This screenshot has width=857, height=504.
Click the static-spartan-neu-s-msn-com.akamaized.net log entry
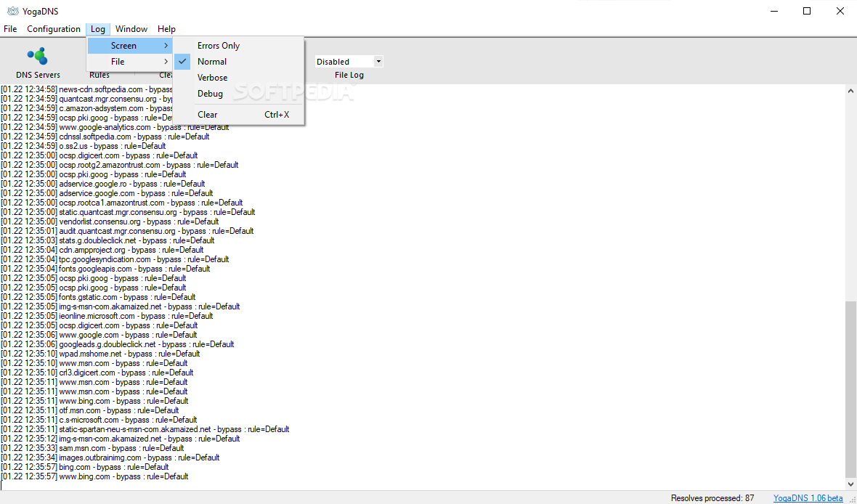click(x=145, y=429)
